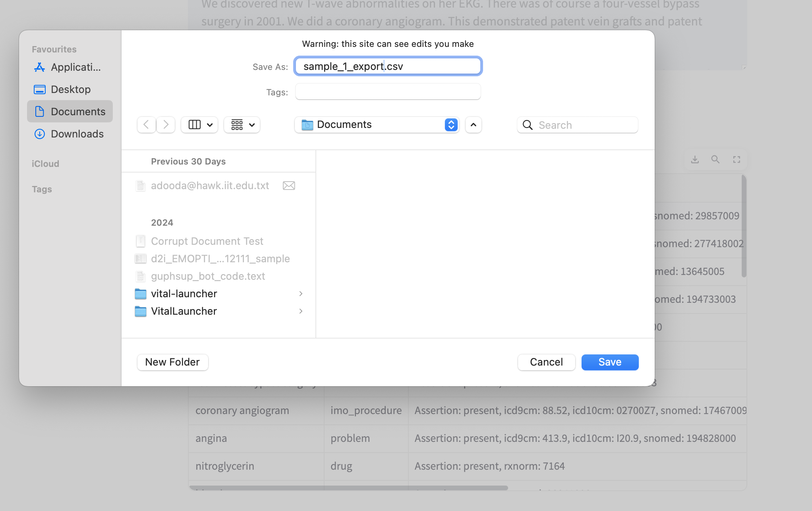Click the forward navigation arrow
The height and width of the screenshot is (511, 812).
(x=166, y=125)
